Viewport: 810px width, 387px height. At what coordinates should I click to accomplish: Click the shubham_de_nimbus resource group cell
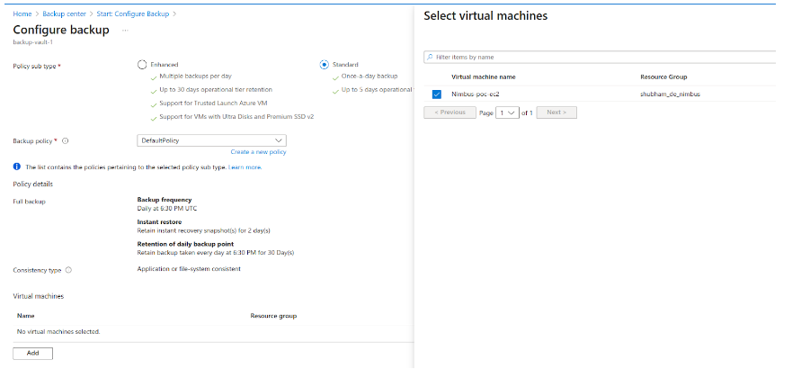tap(670, 94)
